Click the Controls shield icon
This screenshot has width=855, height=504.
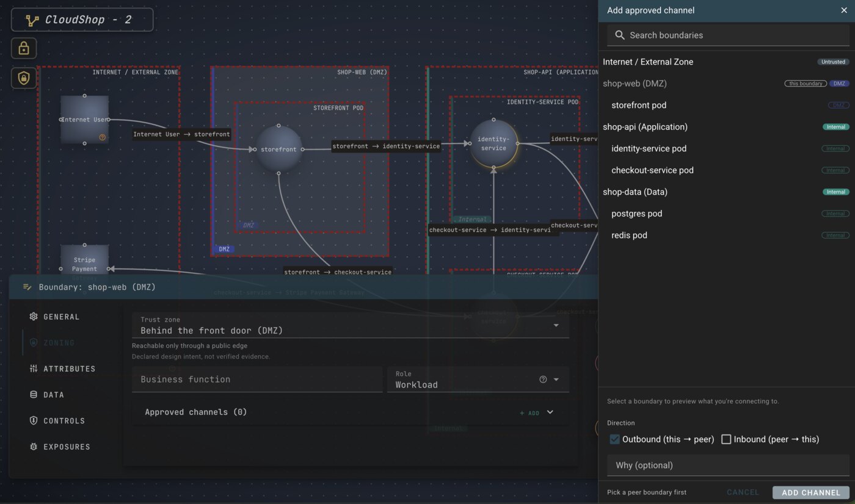pos(34,421)
